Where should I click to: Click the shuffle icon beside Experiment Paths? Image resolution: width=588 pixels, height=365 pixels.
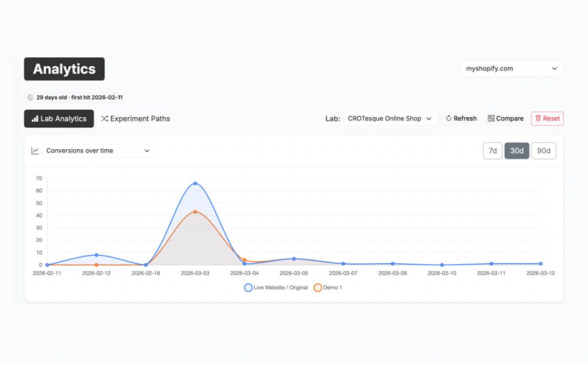105,119
